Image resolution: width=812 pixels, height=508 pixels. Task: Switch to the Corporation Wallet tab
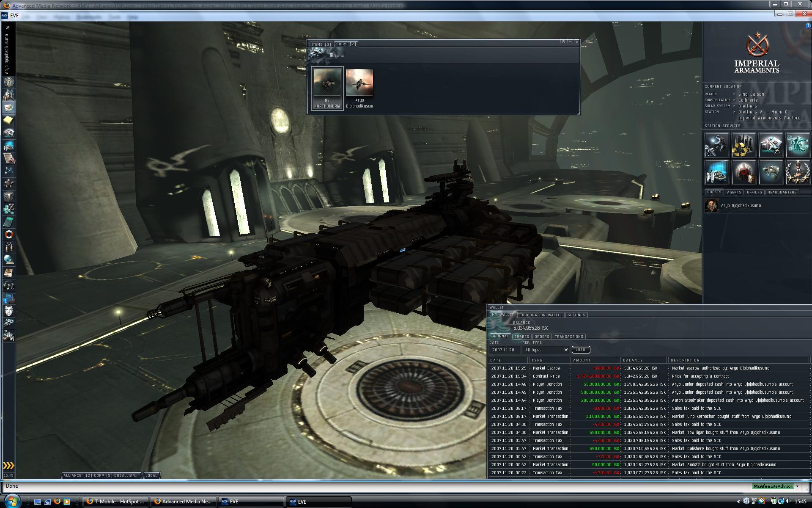pyautogui.click(x=540, y=315)
